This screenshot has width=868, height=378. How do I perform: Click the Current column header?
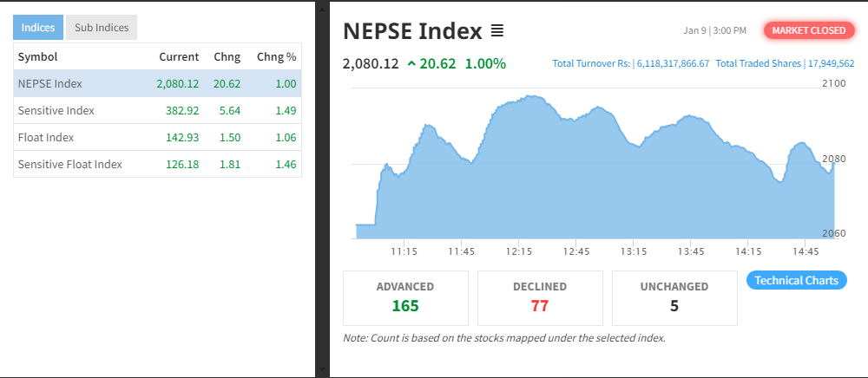point(179,57)
